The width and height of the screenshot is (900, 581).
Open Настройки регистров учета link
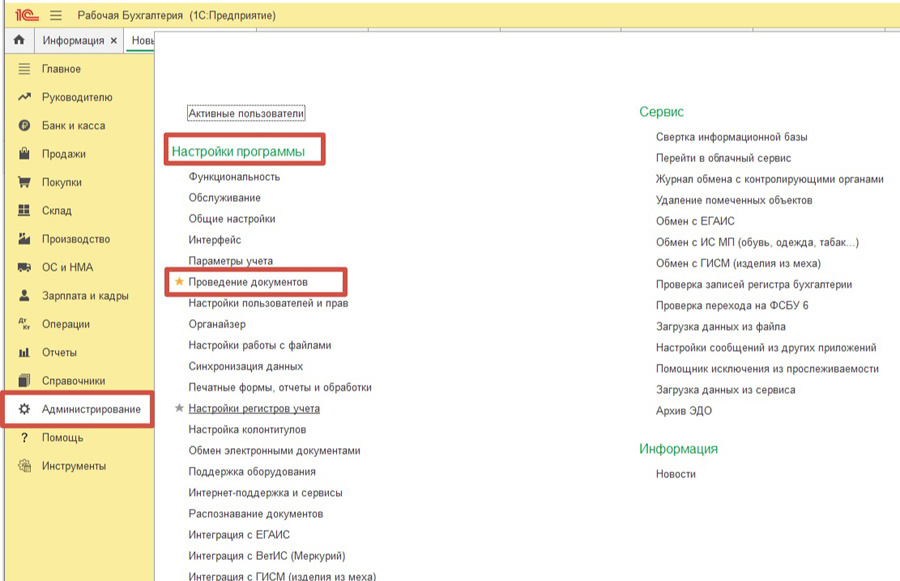coord(254,408)
